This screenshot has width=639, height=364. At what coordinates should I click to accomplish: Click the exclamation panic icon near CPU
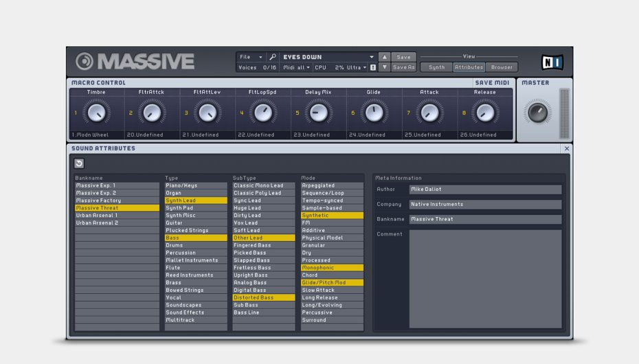click(373, 67)
